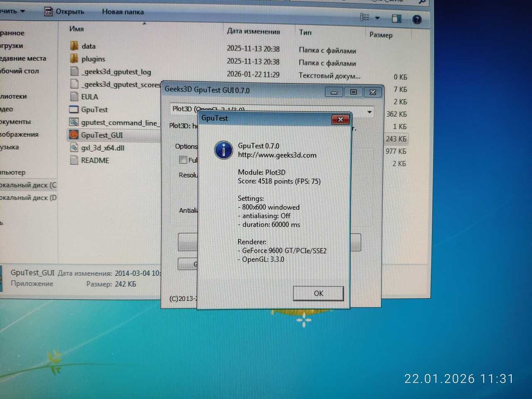The image size is (532, 399).
Task: Select the _geeks3d_gputest_scores file icon
Action: point(74,84)
